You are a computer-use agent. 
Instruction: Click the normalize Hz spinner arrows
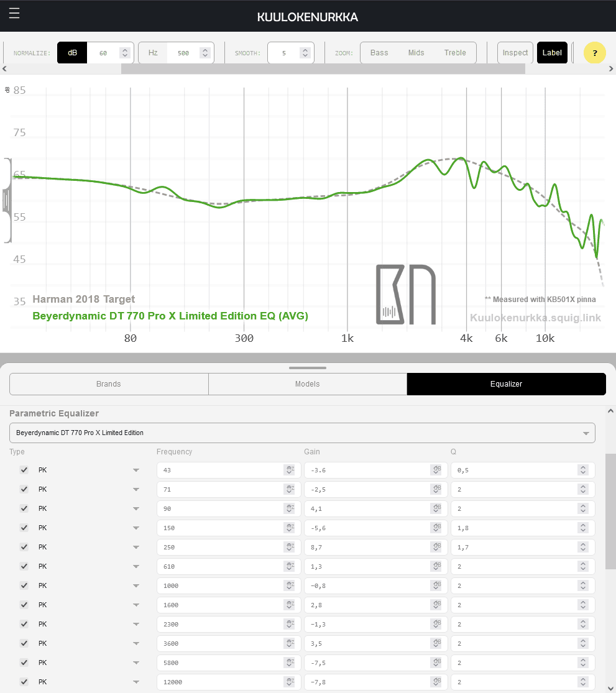205,53
